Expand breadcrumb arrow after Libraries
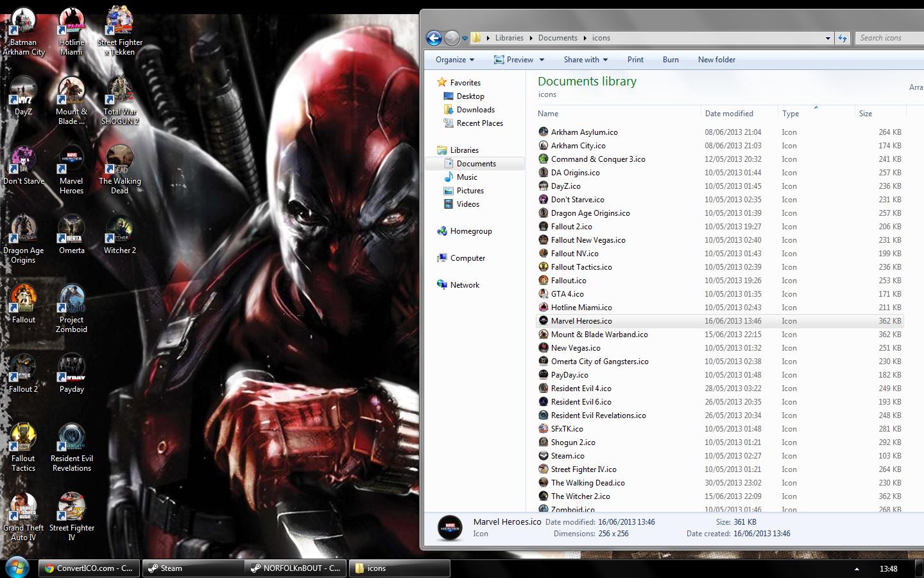The image size is (924, 578). click(x=531, y=38)
